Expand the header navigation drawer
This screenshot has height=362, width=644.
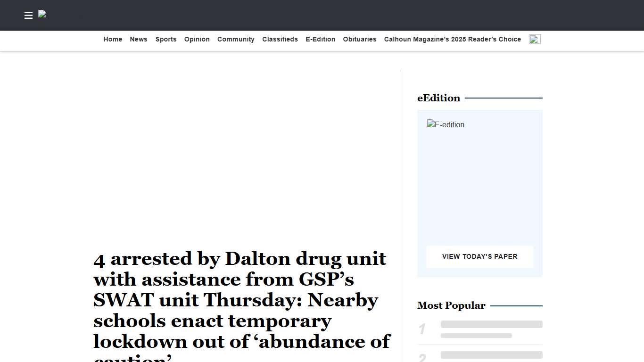coord(28,15)
